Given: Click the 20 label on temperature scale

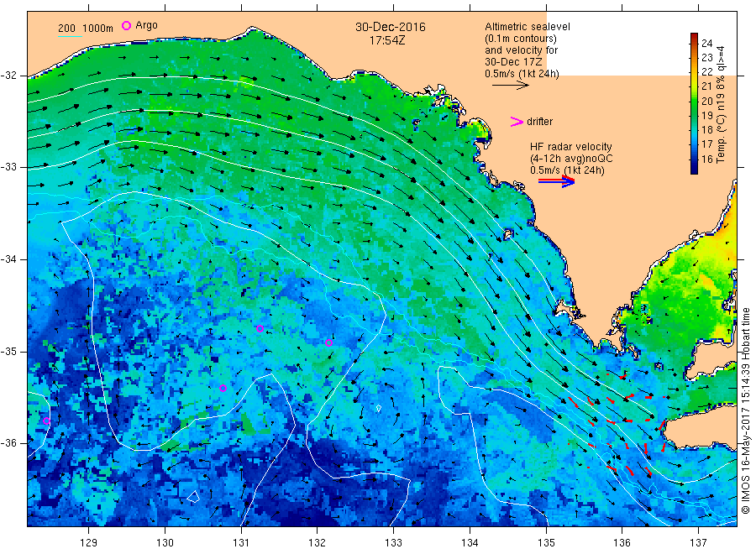Looking at the screenshot, I should 706,102.
